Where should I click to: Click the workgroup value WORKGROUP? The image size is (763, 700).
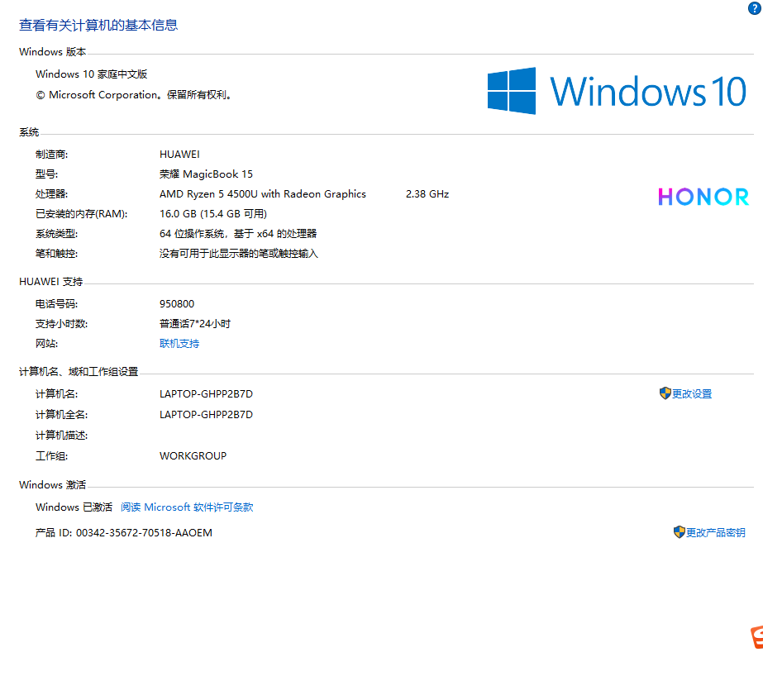click(193, 456)
